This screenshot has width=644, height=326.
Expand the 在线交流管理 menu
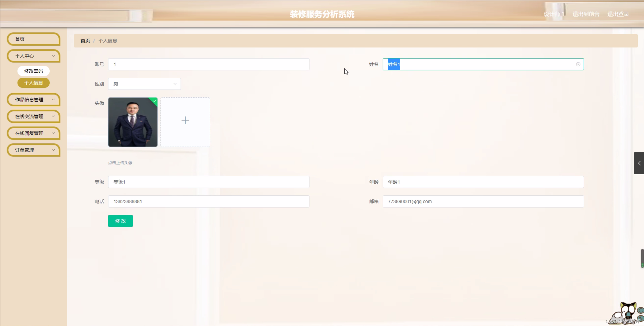[x=33, y=116]
